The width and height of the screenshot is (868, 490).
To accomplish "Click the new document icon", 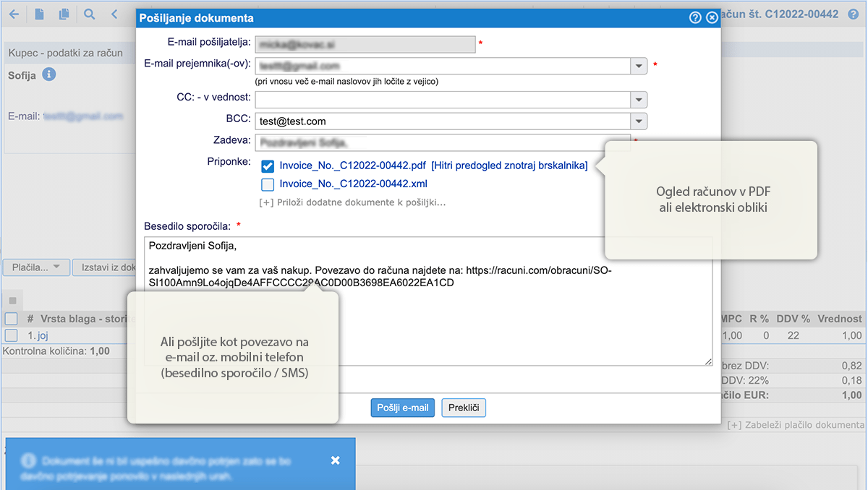I will (x=41, y=14).
